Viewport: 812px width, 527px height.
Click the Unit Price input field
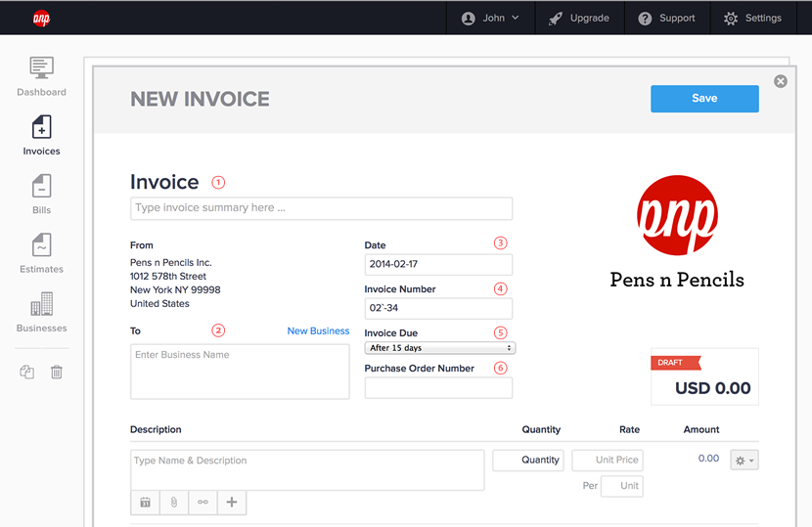pyautogui.click(x=608, y=461)
